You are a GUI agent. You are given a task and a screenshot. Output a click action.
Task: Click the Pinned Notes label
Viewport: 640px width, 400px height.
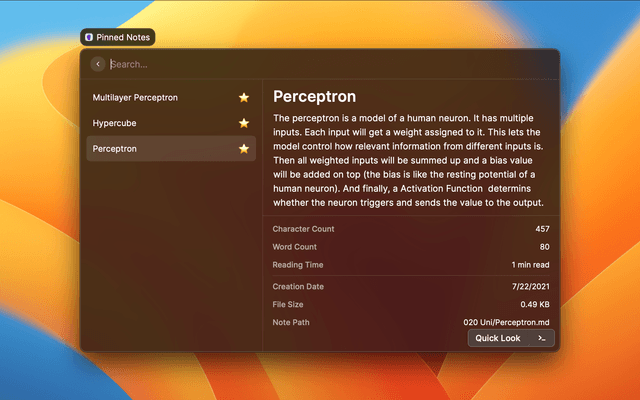point(122,37)
